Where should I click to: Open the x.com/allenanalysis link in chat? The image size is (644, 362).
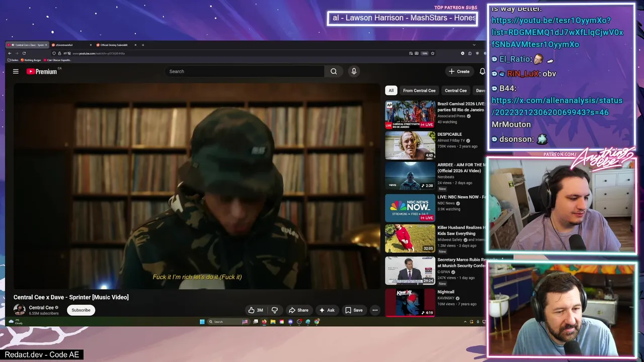click(x=557, y=106)
